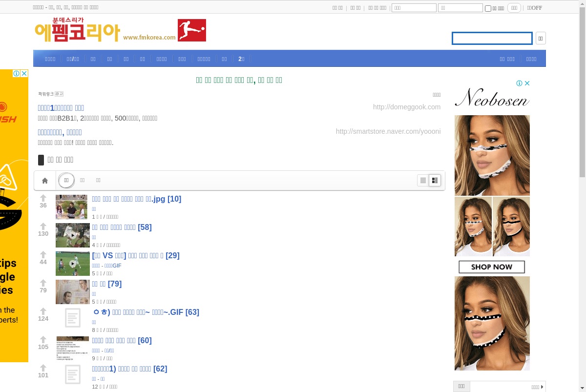Log in with the rounded button in the top bar
This screenshot has height=392, width=586.
click(x=514, y=8)
